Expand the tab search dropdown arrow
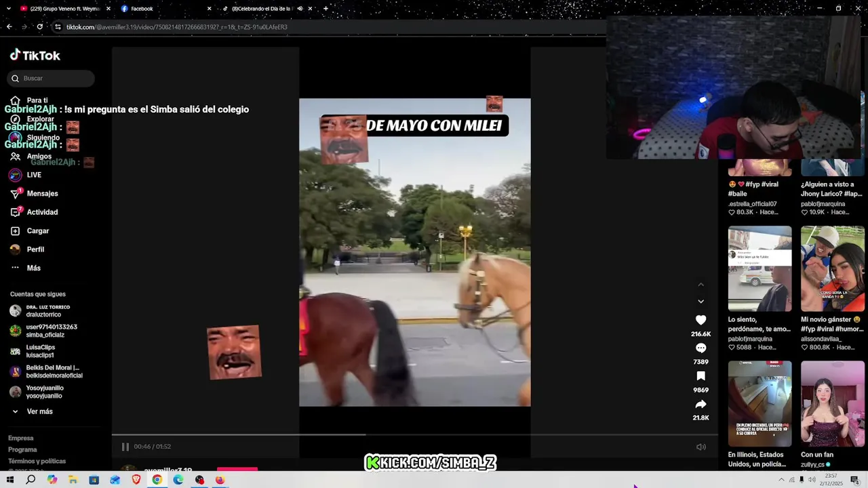This screenshot has width=868, height=488. (9, 9)
